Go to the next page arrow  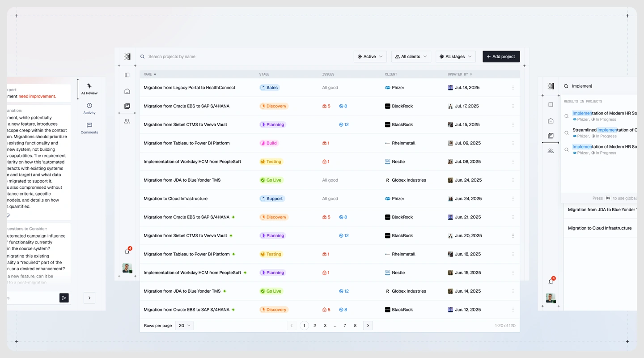(x=368, y=326)
